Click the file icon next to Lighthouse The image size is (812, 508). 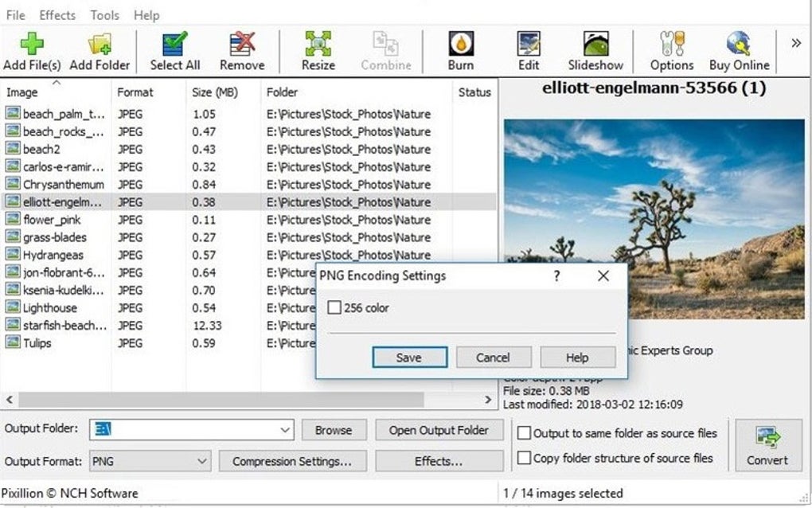(13, 307)
